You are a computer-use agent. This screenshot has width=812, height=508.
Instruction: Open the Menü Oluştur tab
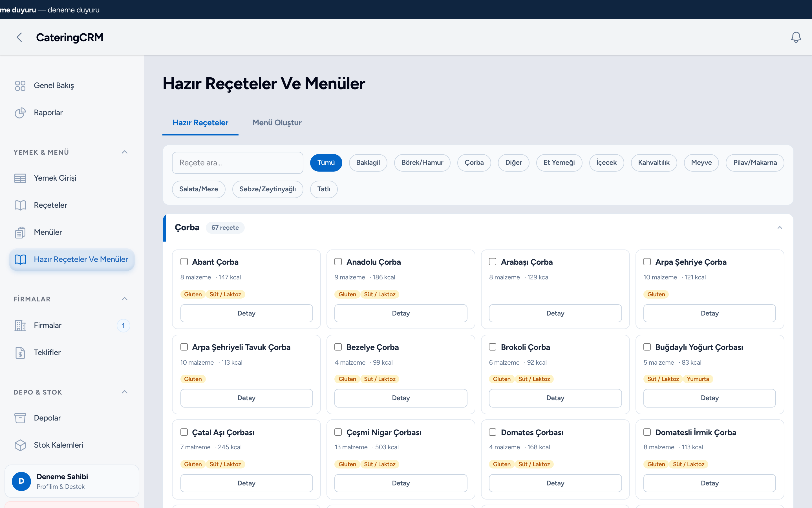coord(277,123)
